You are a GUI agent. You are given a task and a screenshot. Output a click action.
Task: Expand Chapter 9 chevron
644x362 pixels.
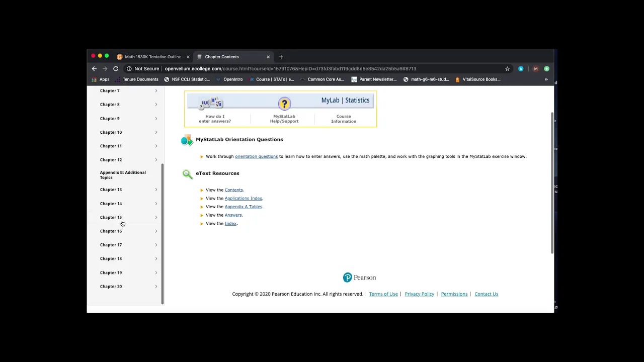156,119
